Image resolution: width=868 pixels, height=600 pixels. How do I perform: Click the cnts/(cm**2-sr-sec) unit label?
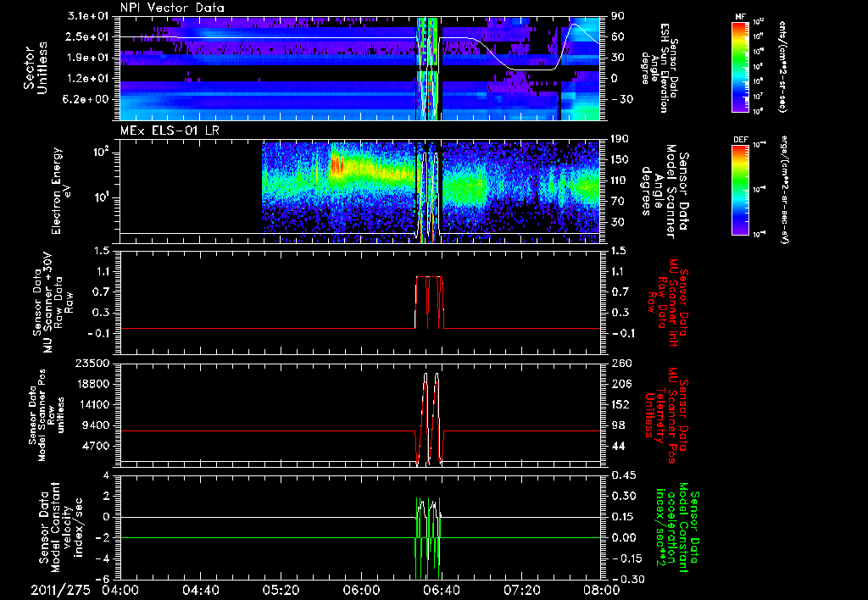(782, 67)
